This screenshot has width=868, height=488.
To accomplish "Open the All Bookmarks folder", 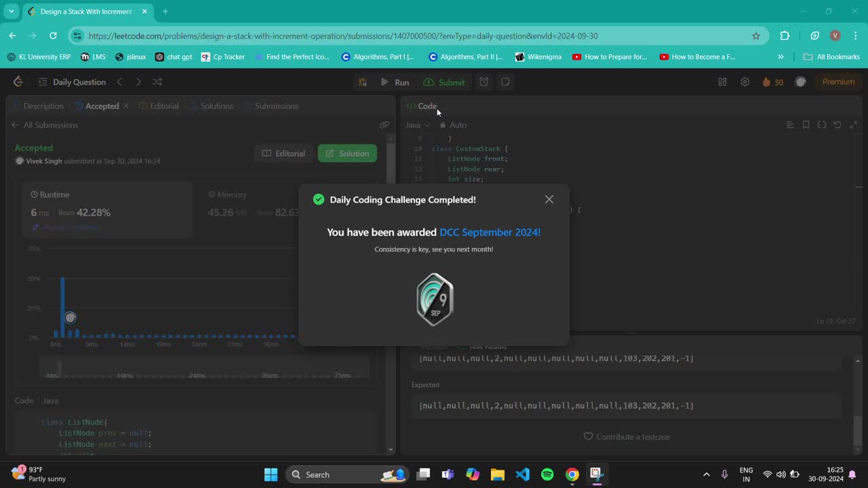I will coord(831,57).
